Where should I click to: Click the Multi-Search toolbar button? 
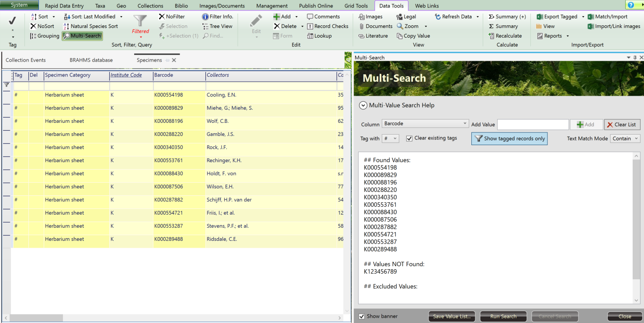click(x=82, y=36)
